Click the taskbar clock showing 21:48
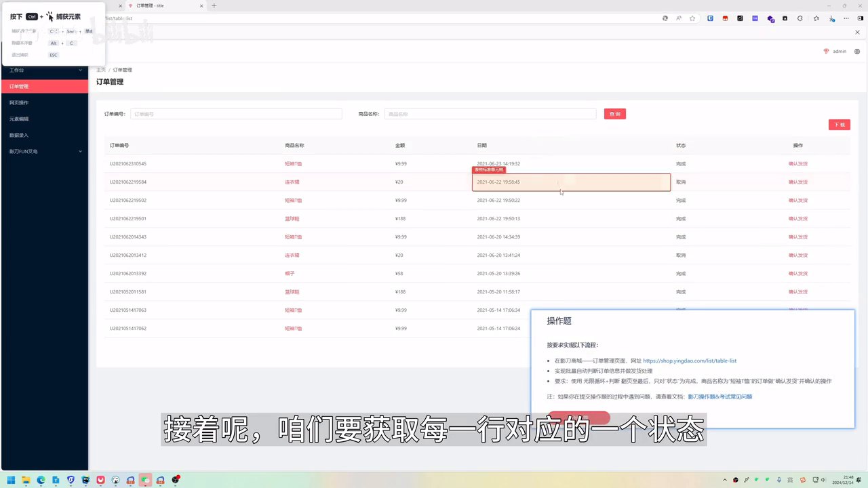Viewport: 868px width, 488px height. 844,480
